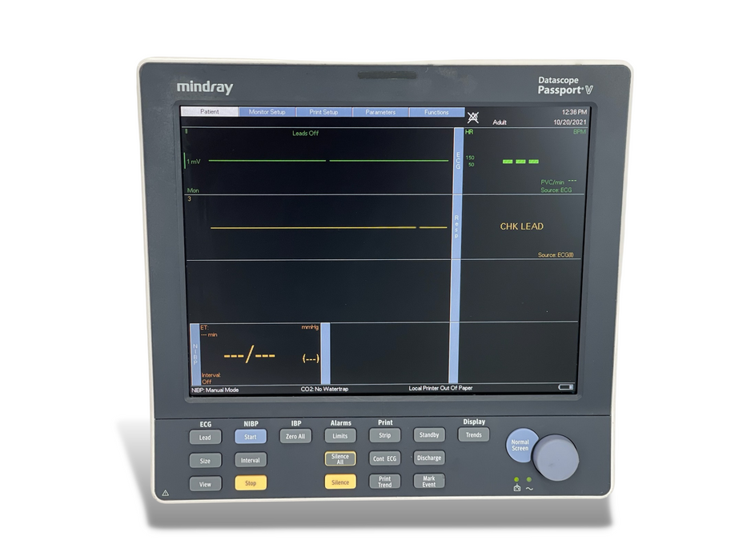747x560 pixels.
Task: Tap the battery indicator icon on screen
Action: (x=566, y=387)
